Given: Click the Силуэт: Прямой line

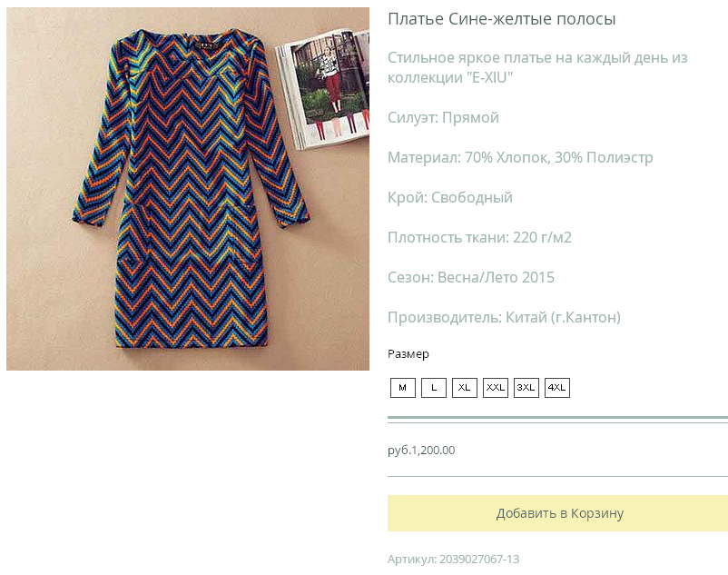Looking at the screenshot, I should [443, 117].
